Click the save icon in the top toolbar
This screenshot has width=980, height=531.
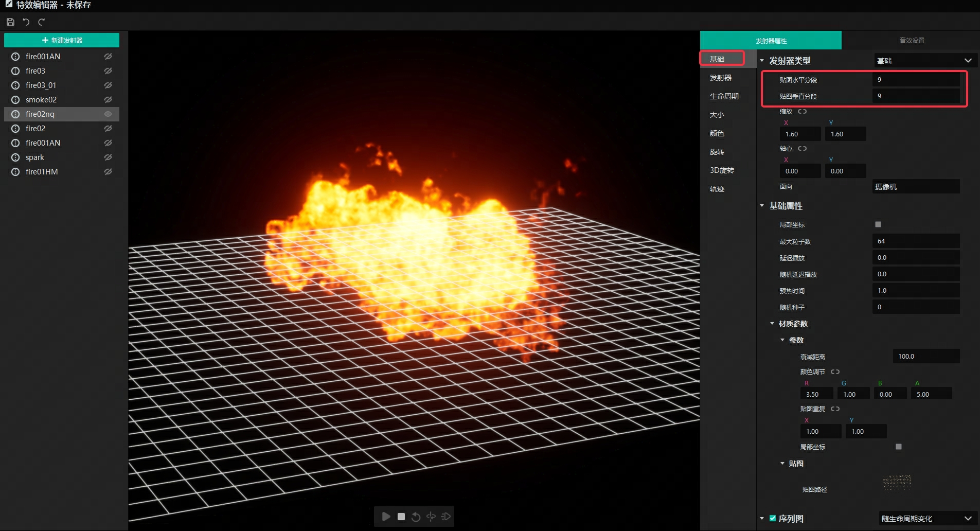[10, 22]
